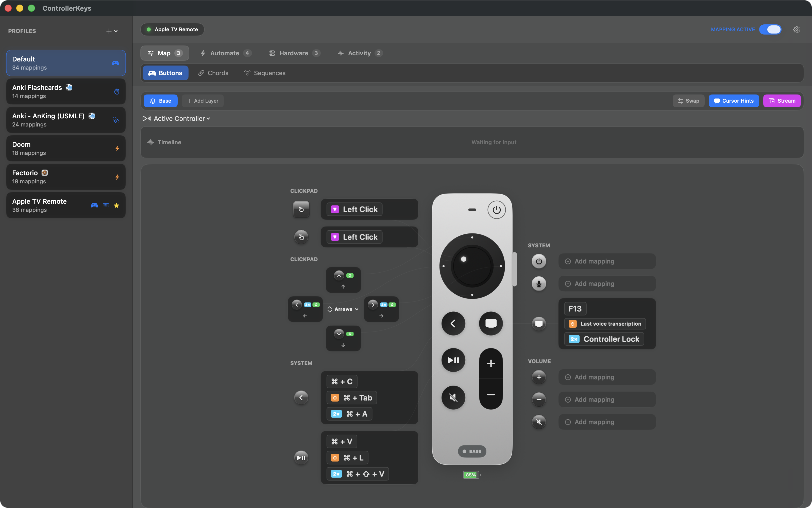Click the clickpad touch icon in second row

[x=301, y=237]
